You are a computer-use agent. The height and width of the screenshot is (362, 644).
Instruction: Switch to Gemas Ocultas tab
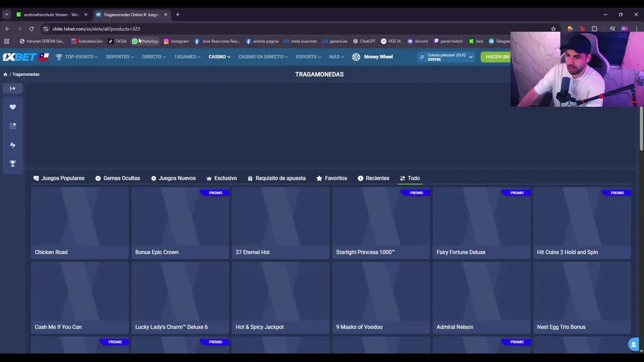(x=118, y=178)
